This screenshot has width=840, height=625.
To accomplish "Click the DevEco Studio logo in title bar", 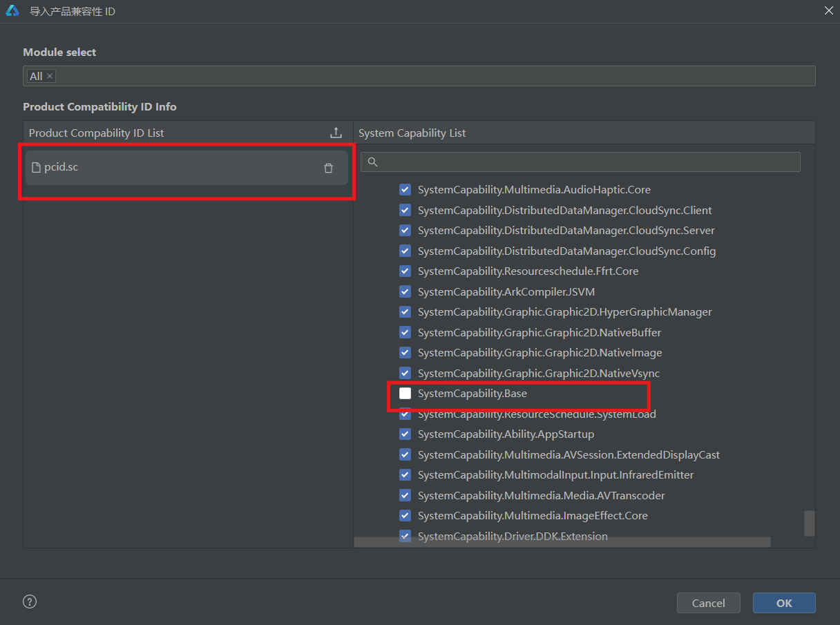I will [x=12, y=12].
